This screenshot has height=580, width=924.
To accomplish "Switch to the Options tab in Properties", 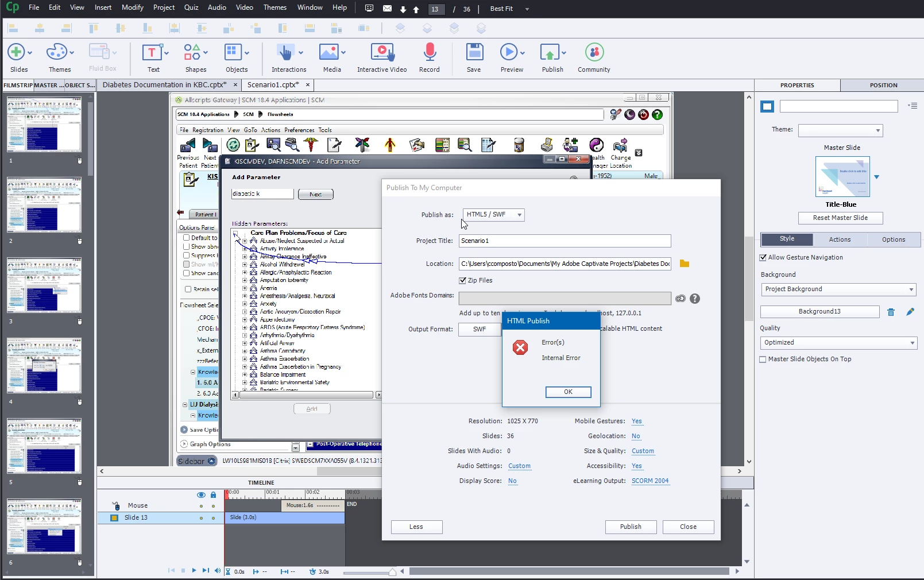I will 894,239.
